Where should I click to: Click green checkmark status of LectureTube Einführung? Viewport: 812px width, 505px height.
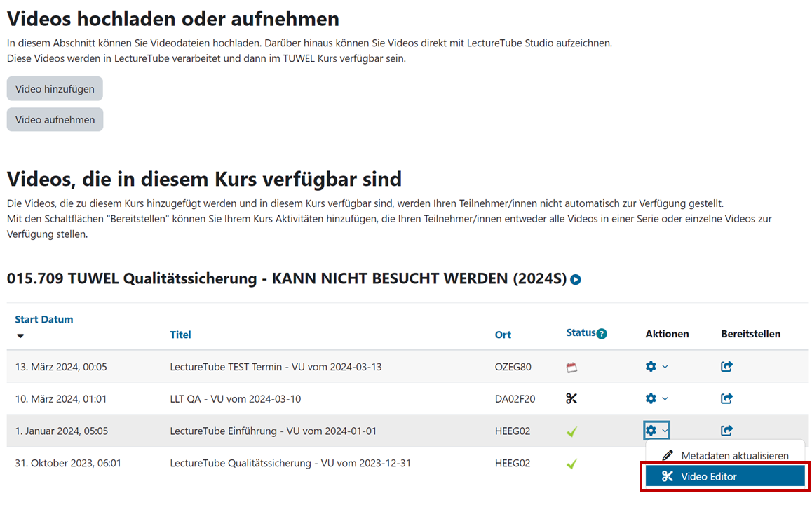(571, 431)
